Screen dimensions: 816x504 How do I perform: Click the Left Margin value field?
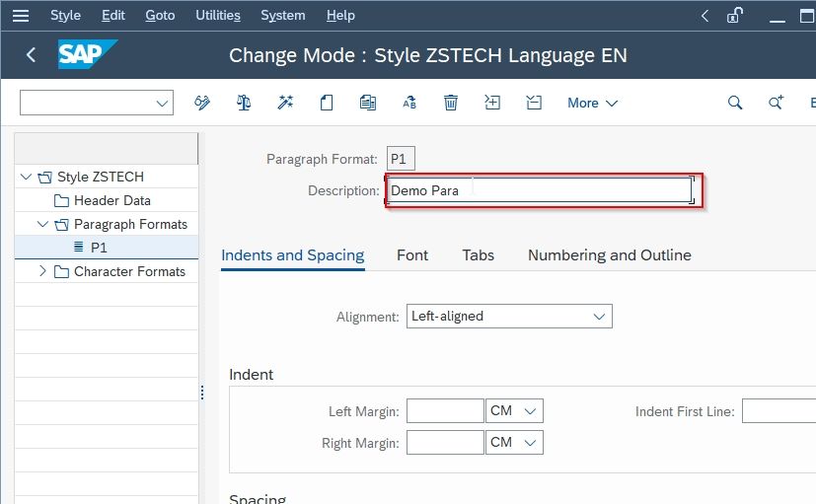tap(445, 411)
